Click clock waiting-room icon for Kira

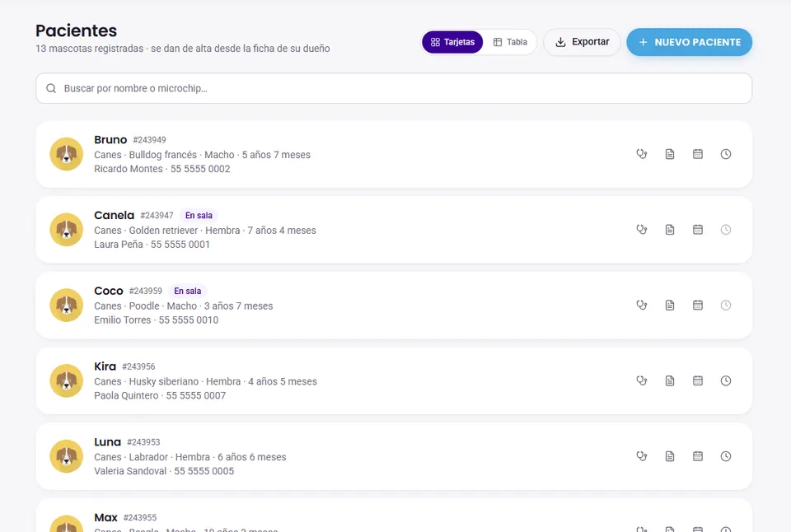(x=725, y=380)
